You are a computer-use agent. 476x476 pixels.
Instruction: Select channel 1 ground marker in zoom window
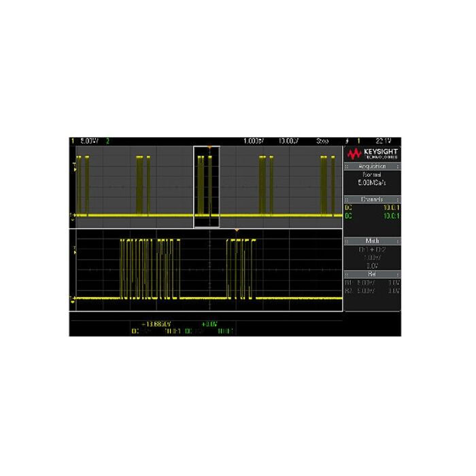click(x=72, y=299)
